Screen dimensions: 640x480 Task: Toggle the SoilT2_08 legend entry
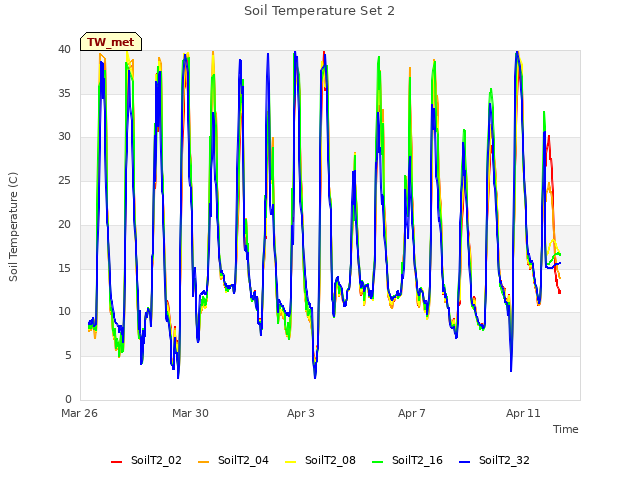[320, 460]
